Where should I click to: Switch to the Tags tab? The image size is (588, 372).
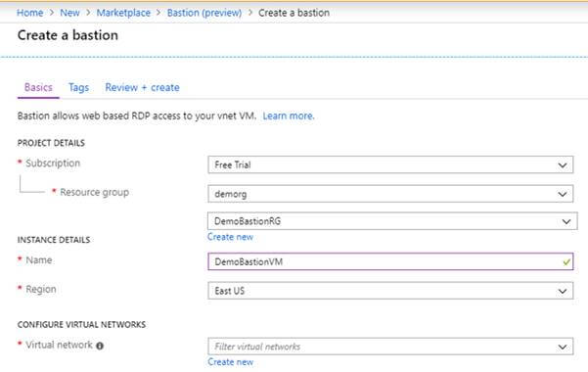tap(78, 87)
